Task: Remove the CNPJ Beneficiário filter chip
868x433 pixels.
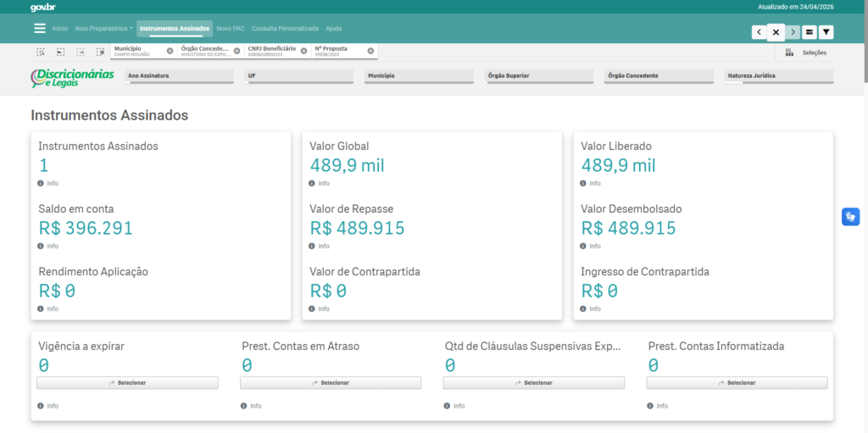Action: (304, 50)
